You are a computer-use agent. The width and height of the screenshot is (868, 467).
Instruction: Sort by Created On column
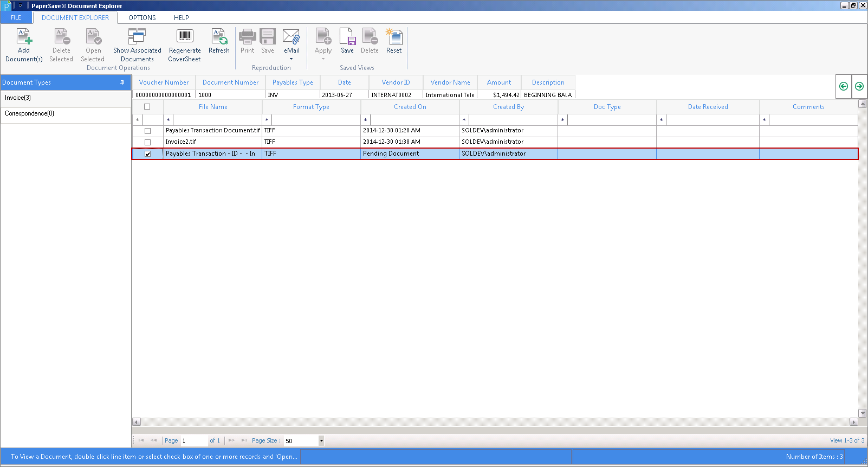[410, 107]
